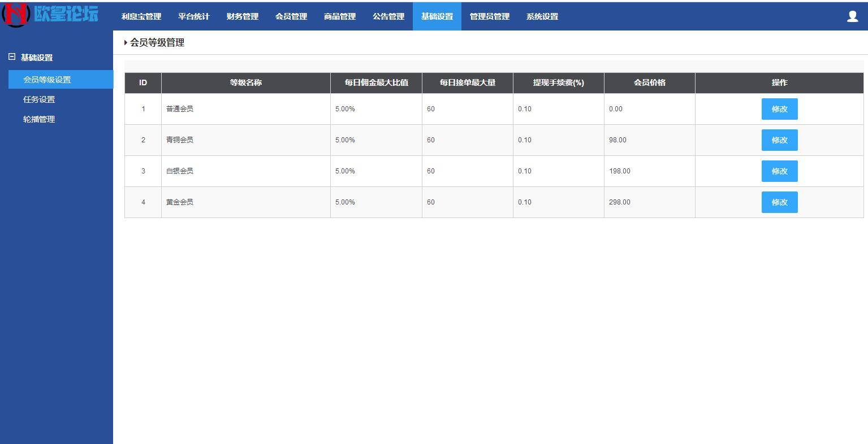This screenshot has width=868, height=444.
Task: Collapse the 基础设置 sidebar section
Action: pos(10,57)
